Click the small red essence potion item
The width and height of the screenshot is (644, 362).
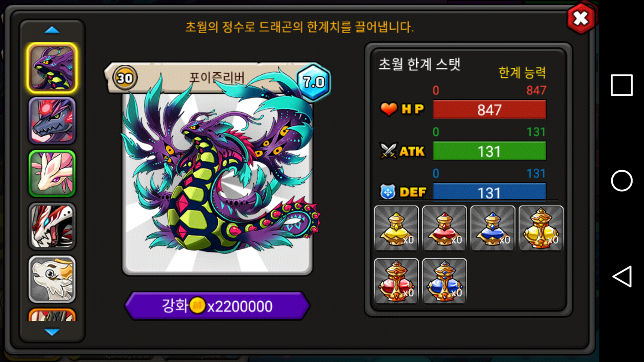pyautogui.click(x=444, y=228)
